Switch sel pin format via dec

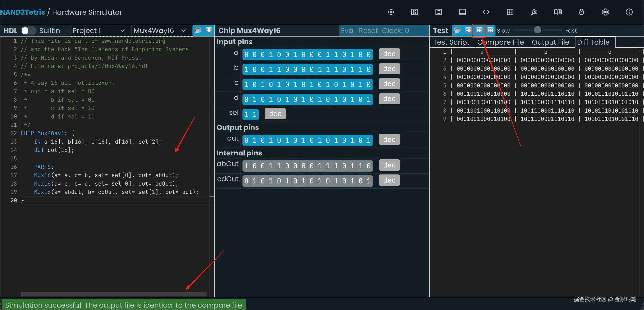click(x=275, y=114)
